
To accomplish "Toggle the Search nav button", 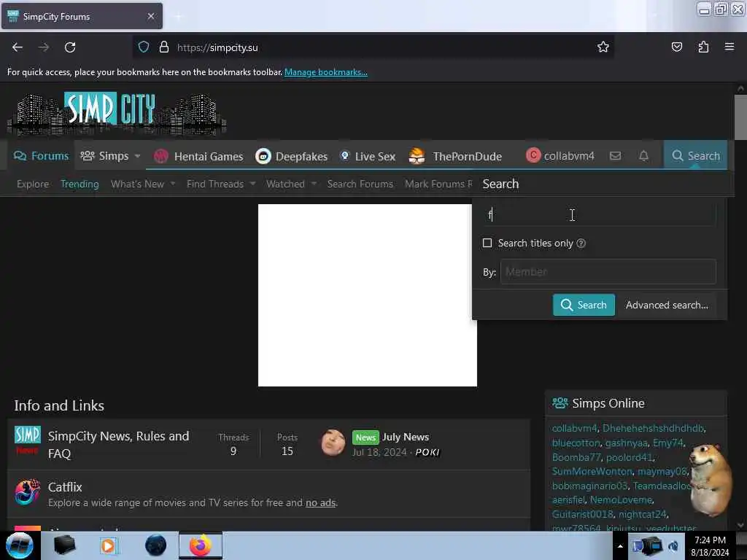I will point(695,156).
